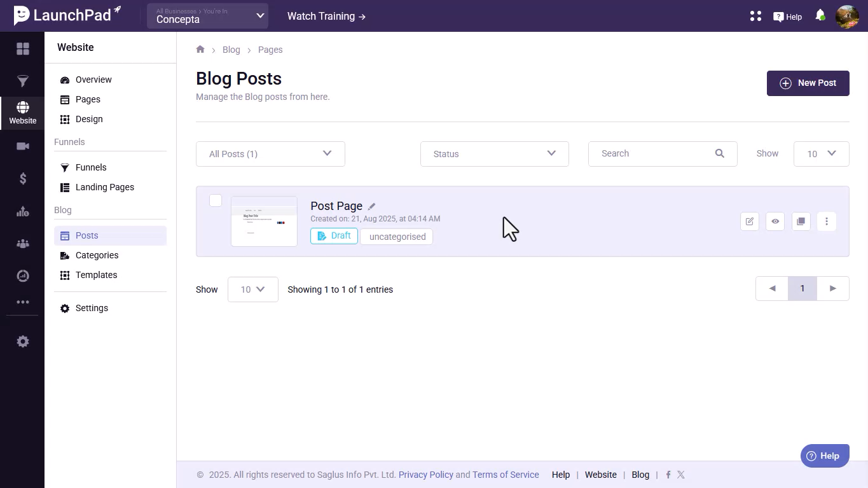
Task: Open the top Show 10 entries dropdown
Action: [x=821, y=154]
